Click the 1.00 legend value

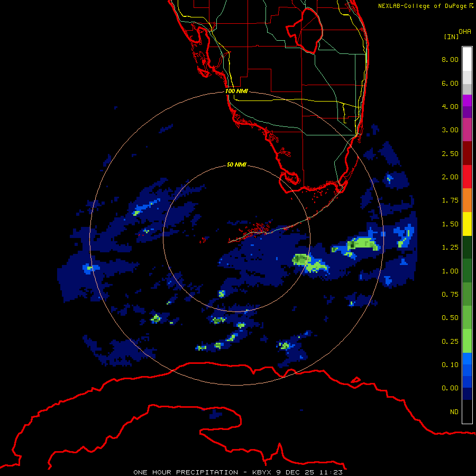pyautogui.click(x=450, y=271)
